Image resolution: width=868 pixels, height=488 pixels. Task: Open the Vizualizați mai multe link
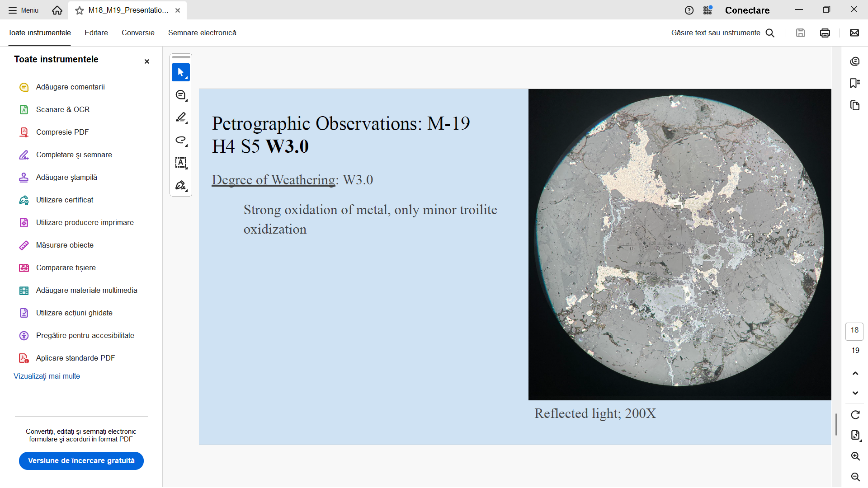click(x=47, y=376)
